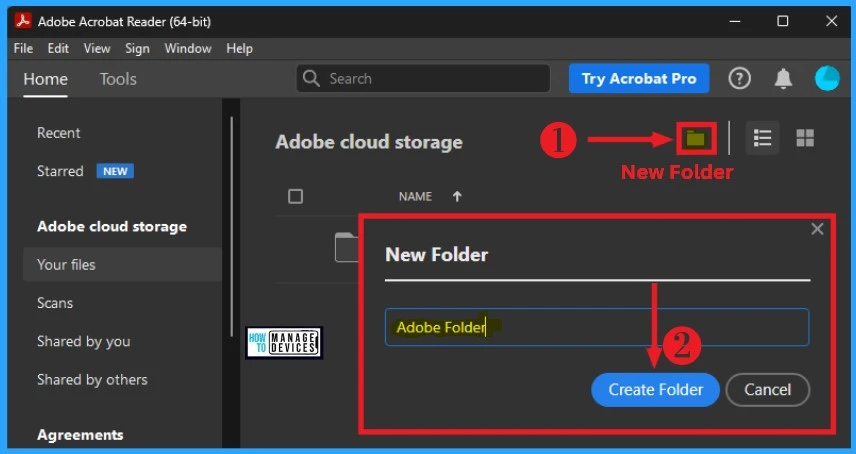
Task: Open the help question mark icon
Action: click(739, 79)
